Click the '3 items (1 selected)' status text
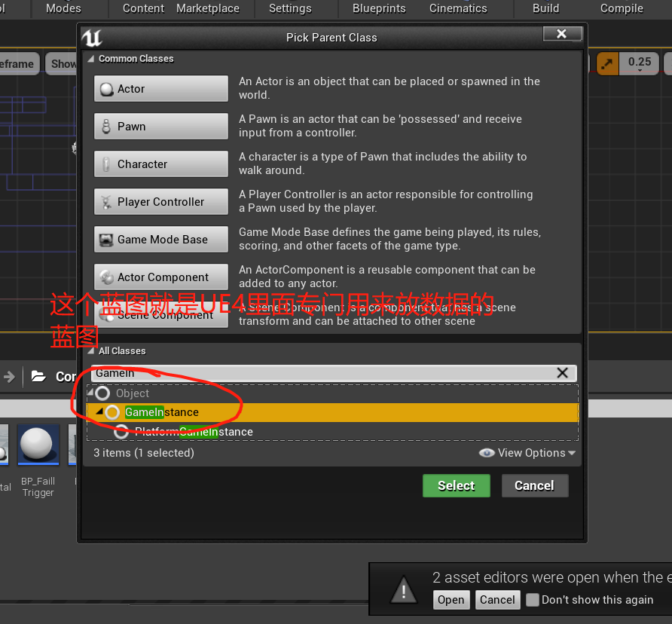Viewport: 672px width, 624px height. [144, 453]
